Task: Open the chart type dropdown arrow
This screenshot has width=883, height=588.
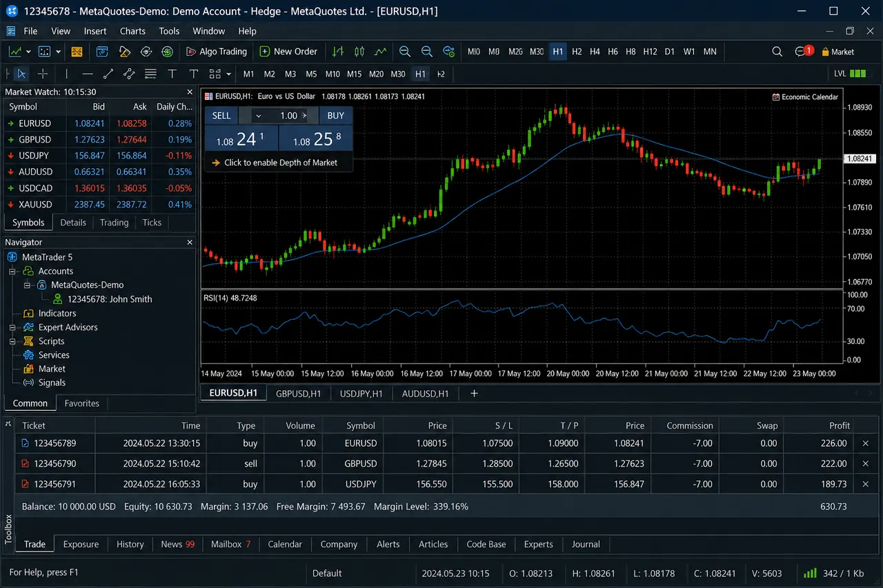Action: coord(28,52)
